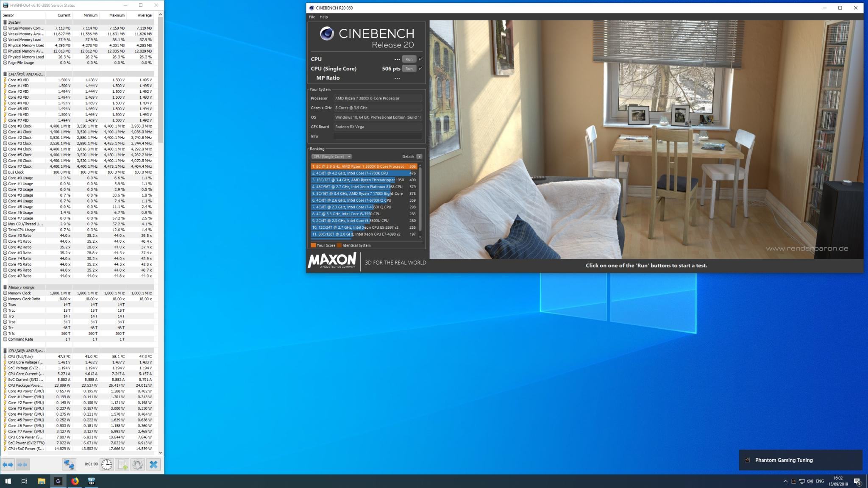Click the taskbar clock showing 16:02
Image resolution: width=868 pixels, height=488 pixels.
click(x=838, y=481)
